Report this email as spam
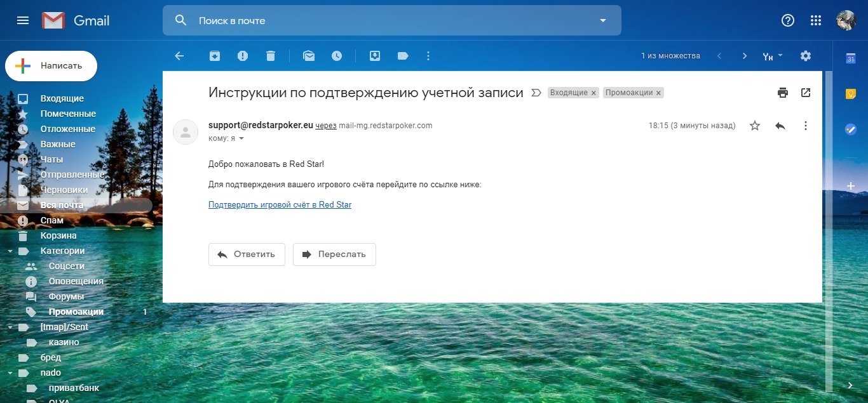 243,56
